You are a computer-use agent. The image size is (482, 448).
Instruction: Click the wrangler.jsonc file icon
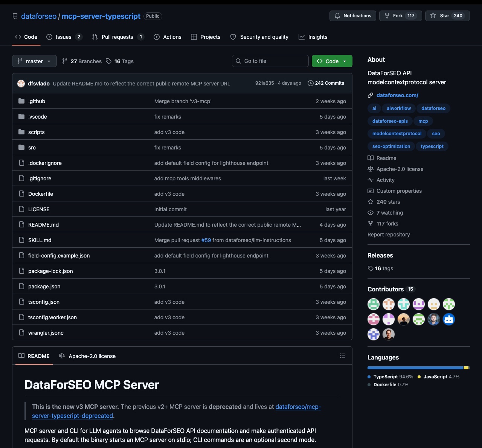coord(21,333)
